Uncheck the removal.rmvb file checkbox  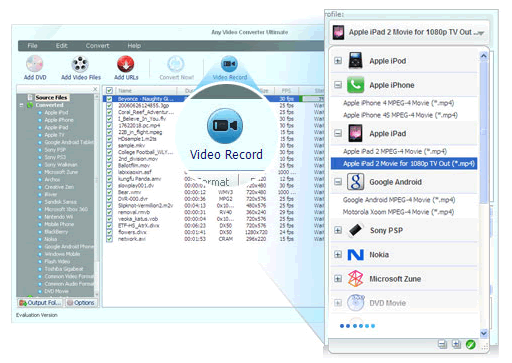pyautogui.click(x=109, y=212)
